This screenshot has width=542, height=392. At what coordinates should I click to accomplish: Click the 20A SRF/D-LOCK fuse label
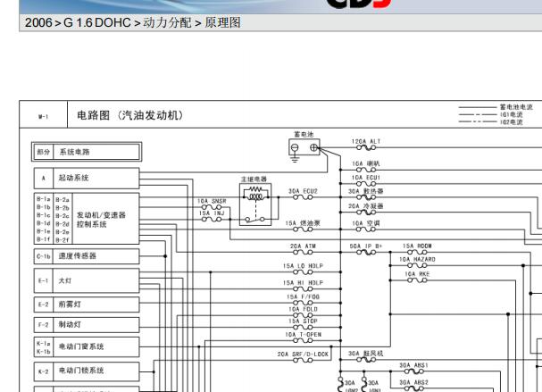coord(303,354)
